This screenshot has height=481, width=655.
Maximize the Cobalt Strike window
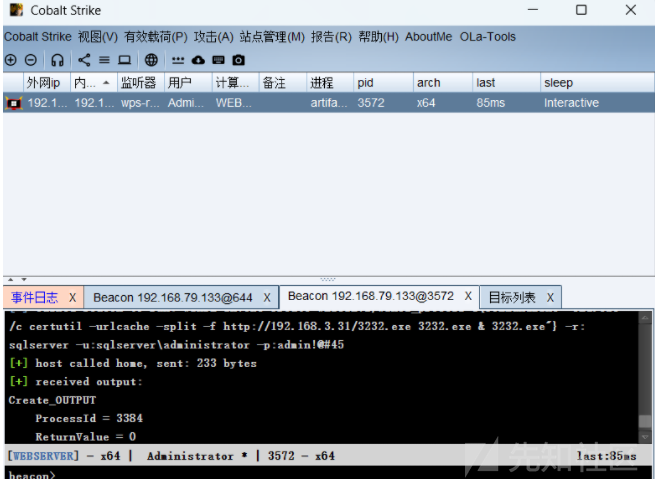tap(581, 10)
